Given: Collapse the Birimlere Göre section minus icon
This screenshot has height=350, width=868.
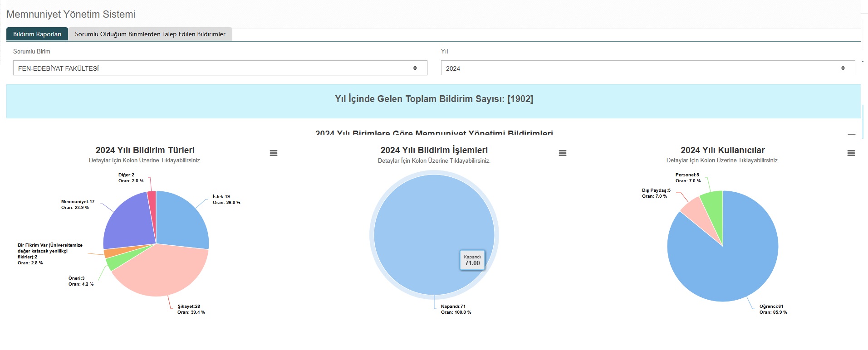Looking at the screenshot, I should click(851, 134).
